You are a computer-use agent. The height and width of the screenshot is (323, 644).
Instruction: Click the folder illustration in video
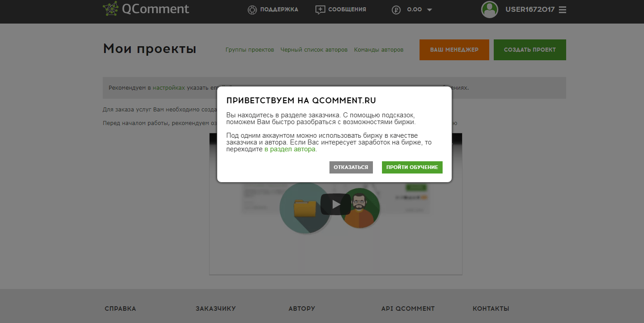click(x=305, y=207)
